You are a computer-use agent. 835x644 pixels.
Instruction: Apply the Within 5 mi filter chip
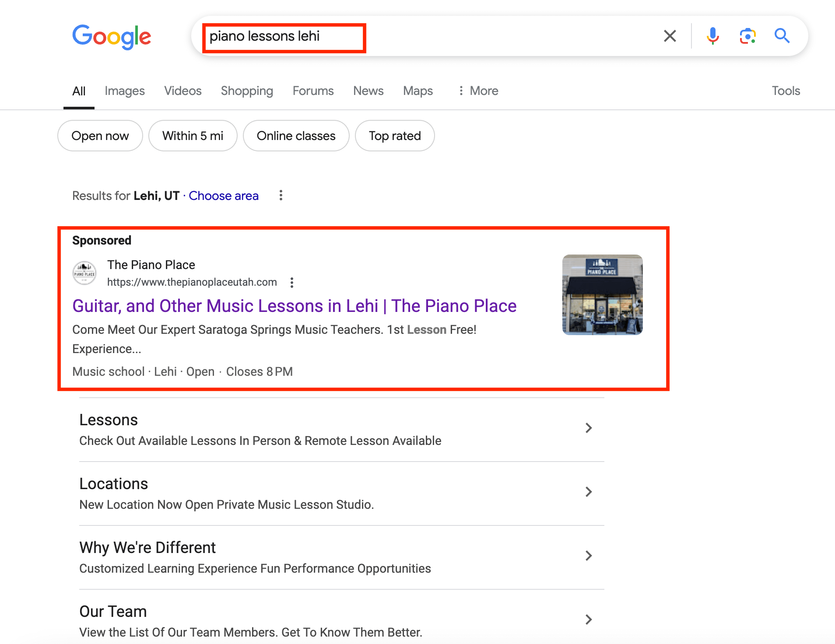coord(193,136)
